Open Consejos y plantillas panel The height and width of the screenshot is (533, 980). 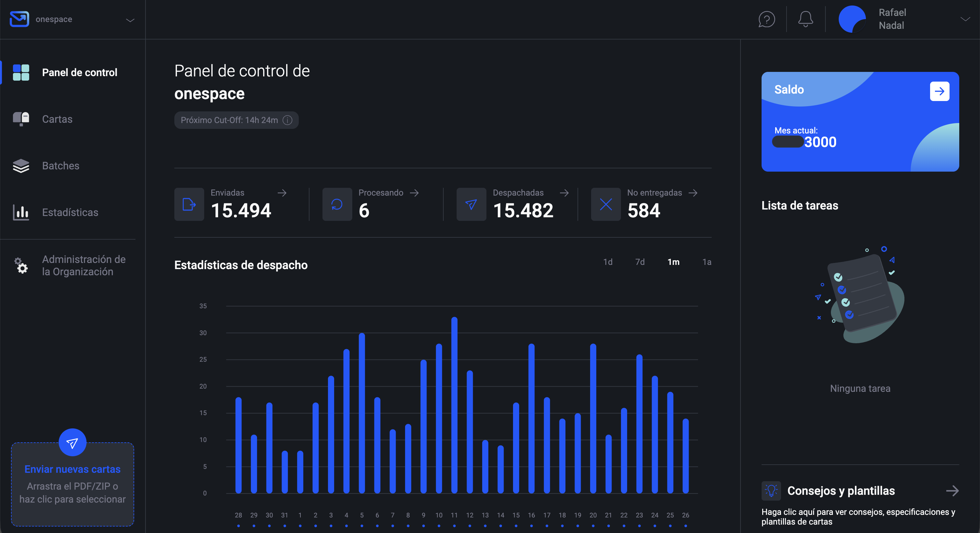pos(841,491)
